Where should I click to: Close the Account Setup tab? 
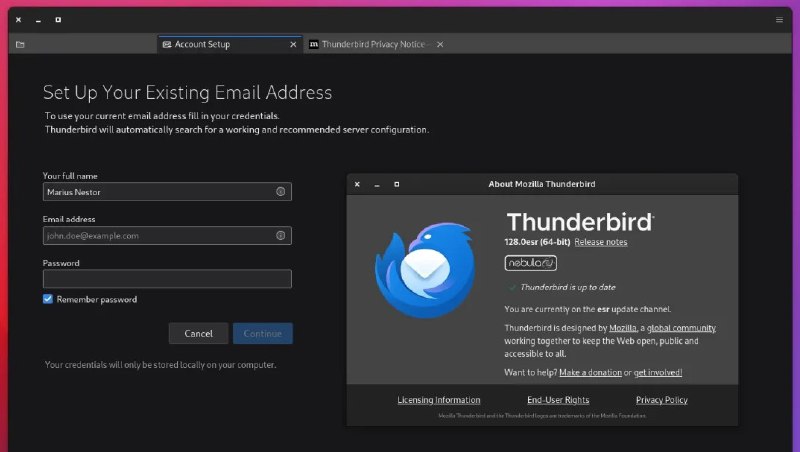[293, 44]
